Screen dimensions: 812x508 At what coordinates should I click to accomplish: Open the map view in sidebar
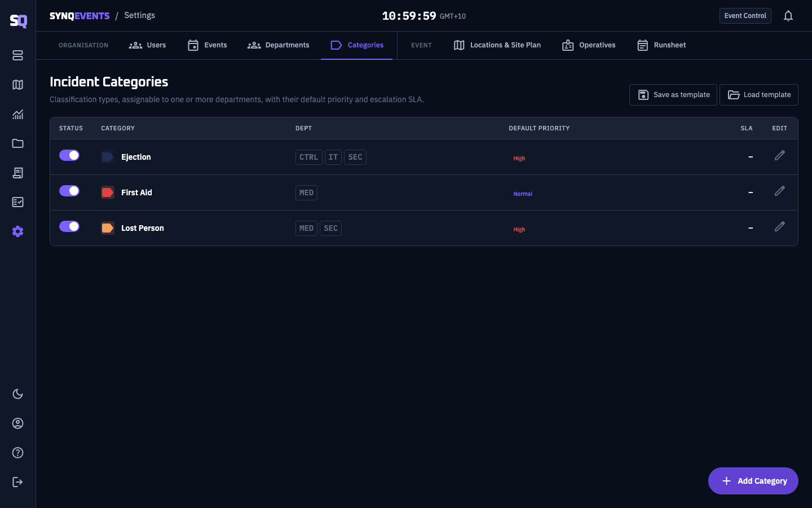[x=17, y=85]
